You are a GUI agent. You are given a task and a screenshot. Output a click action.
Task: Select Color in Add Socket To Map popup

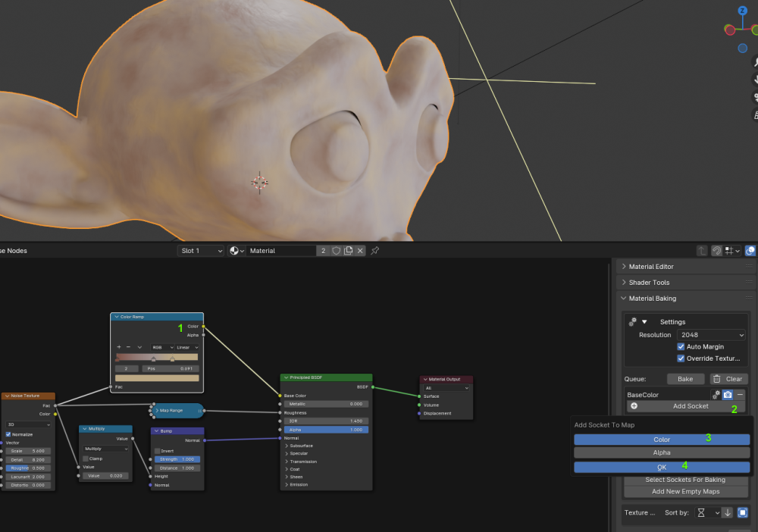pyautogui.click(x=661, y=440)
